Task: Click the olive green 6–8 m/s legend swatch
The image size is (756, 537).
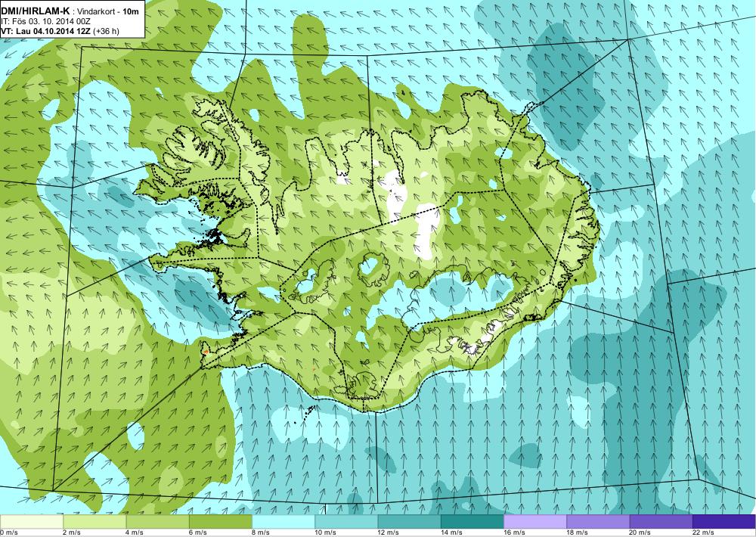Action: point(220,522)
